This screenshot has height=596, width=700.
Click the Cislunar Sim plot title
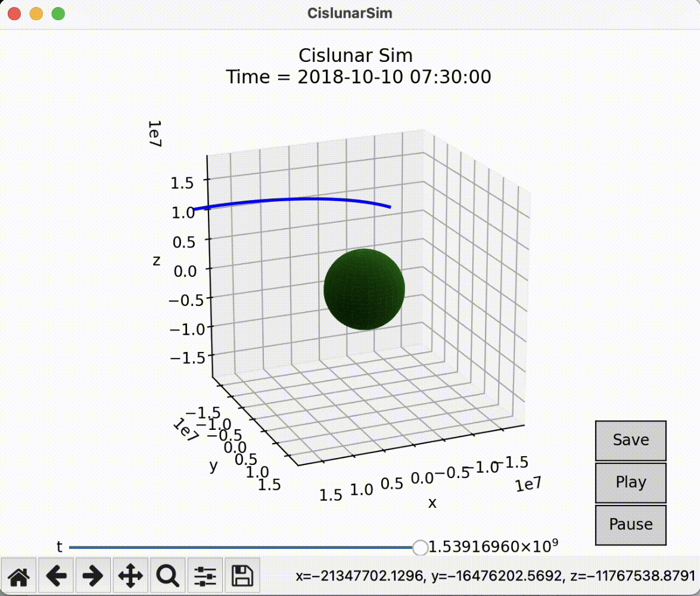[x=356, y=55]
